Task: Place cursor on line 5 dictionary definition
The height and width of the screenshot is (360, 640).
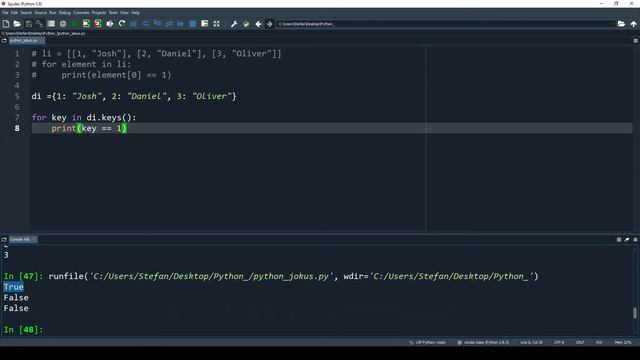Action: (x=134, y=96)
